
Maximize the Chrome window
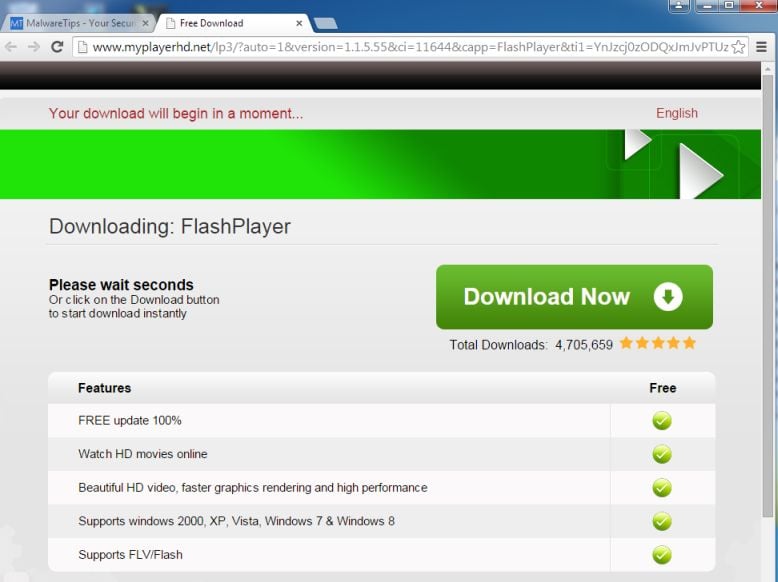[x=729, y=6]
